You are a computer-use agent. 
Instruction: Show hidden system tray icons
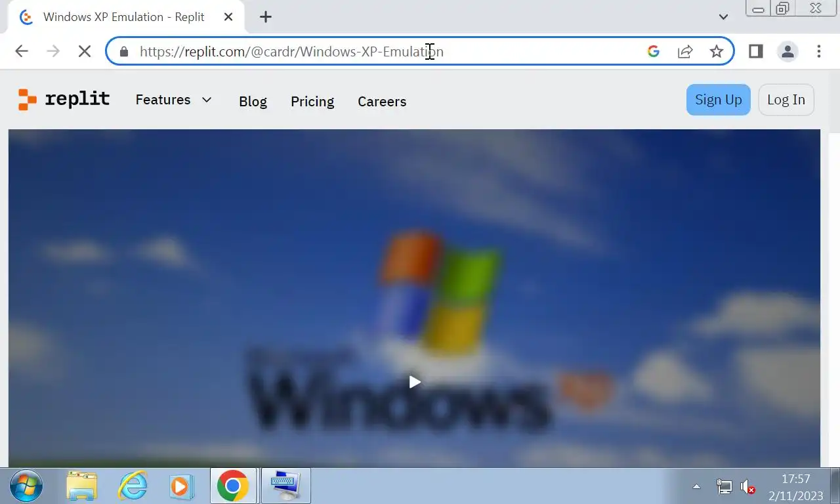[x=696, y=487]
